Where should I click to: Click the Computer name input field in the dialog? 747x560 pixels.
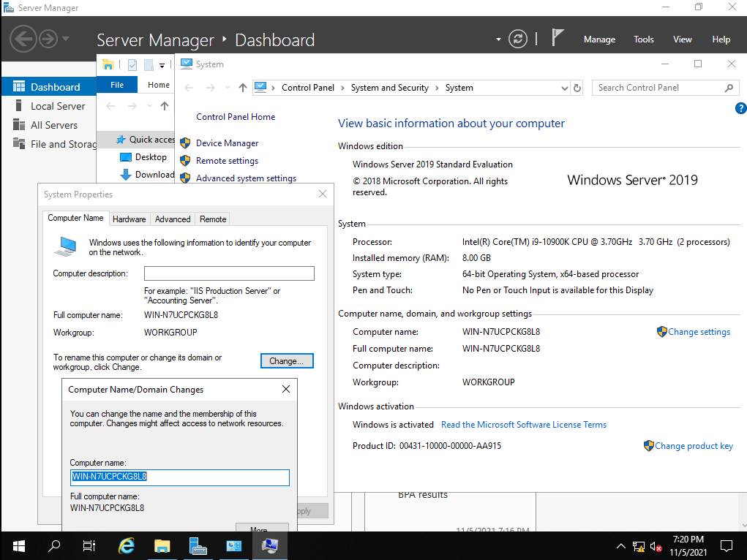tap(179, 477)
